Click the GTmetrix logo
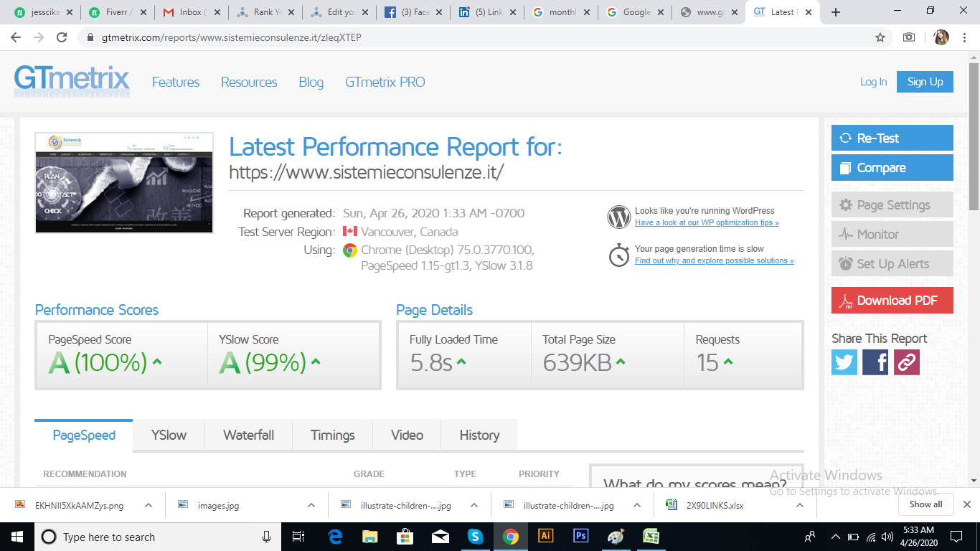Image resolution: width=980 pixels, height=551 pixels. (72, 82)
